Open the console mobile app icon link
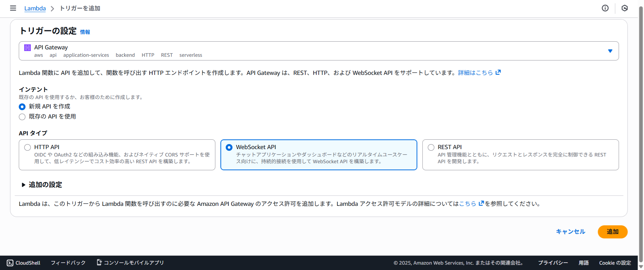This screenshot has height=270, width=644. [x=99, y=262]
